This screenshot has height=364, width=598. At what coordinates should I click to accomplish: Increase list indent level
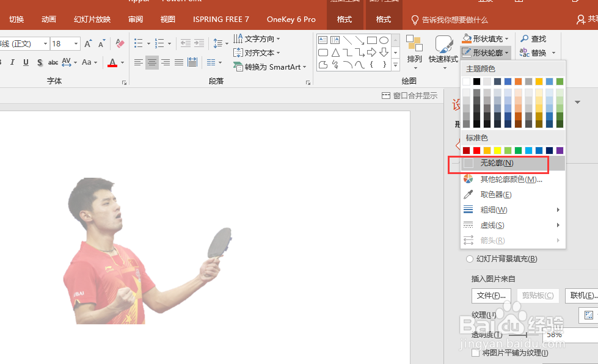point(199,43)
